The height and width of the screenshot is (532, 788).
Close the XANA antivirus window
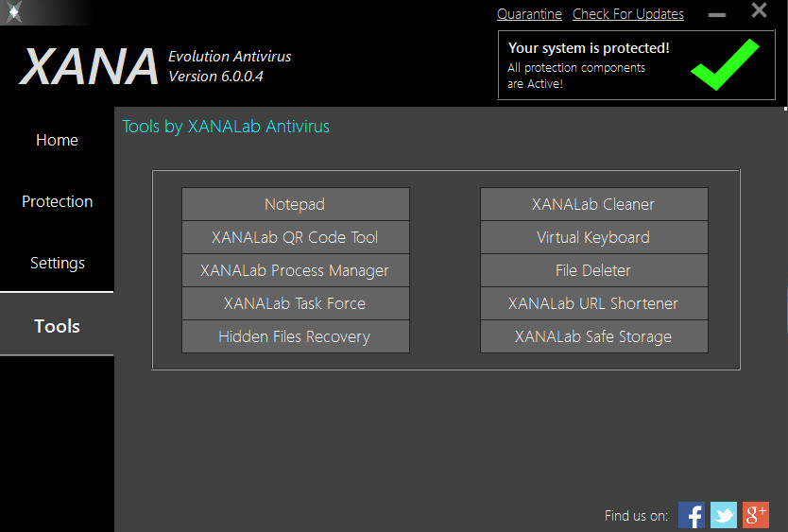[759, 10]
